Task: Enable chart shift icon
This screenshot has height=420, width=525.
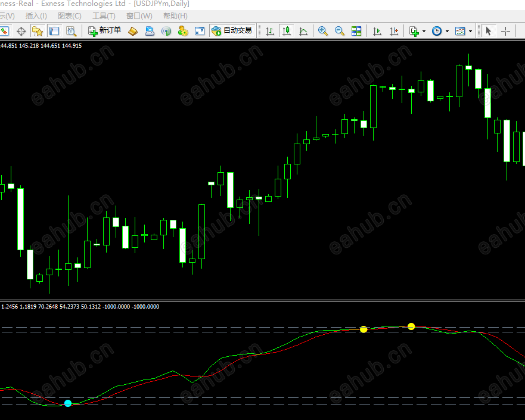Action: click(394, 31)
